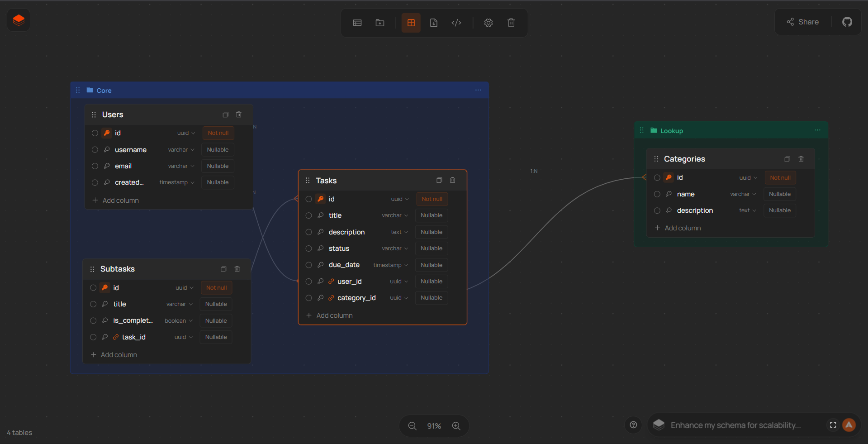The width and height of the screenshot is (868, 444).
Task: Open the help icon near the zoom controls
Action: 633,425
